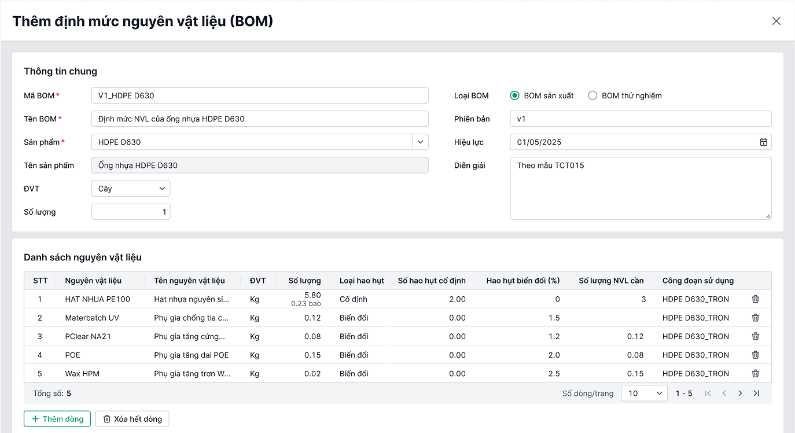Remove the POE row with trash icon

coord(755,354)
